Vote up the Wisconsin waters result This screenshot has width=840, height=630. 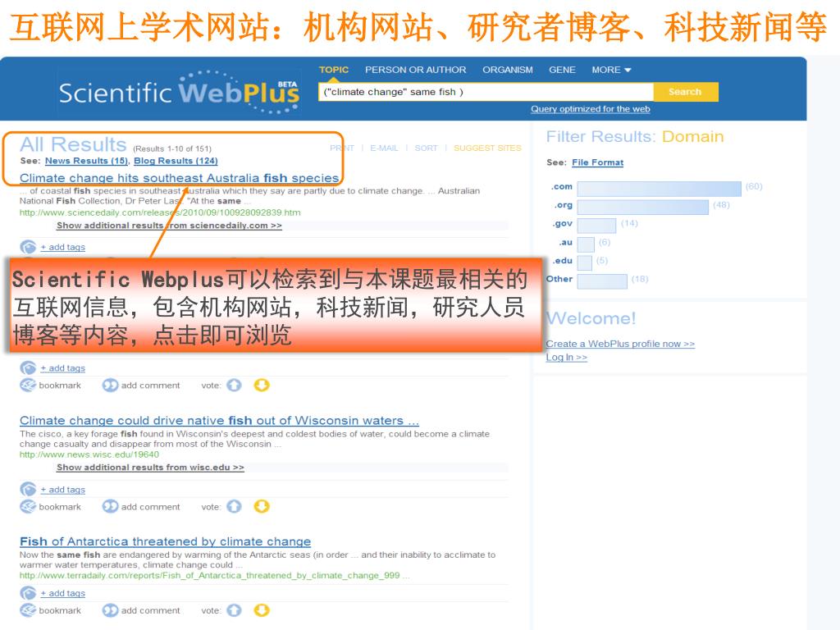(234, 506)
